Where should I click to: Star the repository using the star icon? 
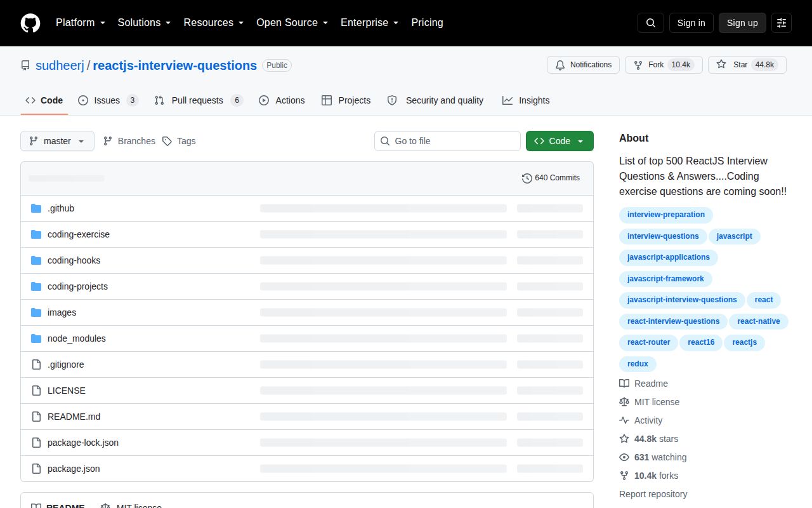tap(721, 64)
